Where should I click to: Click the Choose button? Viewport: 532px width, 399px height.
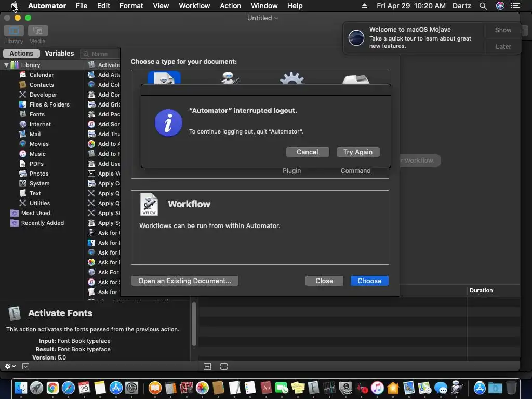coord(369,281)
